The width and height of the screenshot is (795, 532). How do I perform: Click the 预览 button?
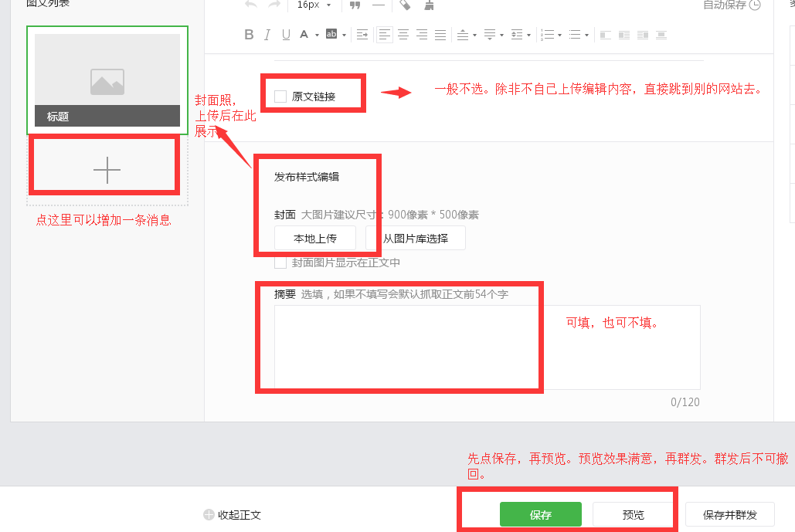click(634, 515)
